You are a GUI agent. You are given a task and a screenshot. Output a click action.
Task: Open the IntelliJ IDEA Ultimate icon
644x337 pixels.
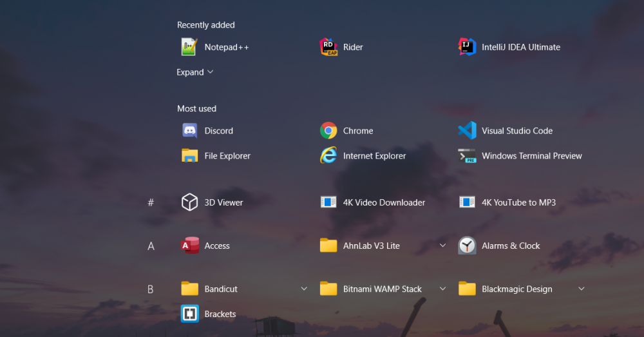point(467,47)
